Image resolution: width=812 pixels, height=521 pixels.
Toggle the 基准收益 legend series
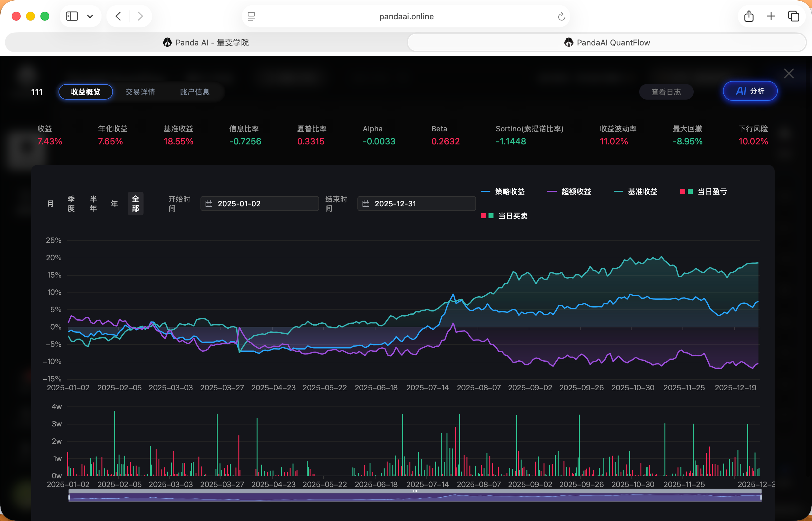click(x=635, y=191)
